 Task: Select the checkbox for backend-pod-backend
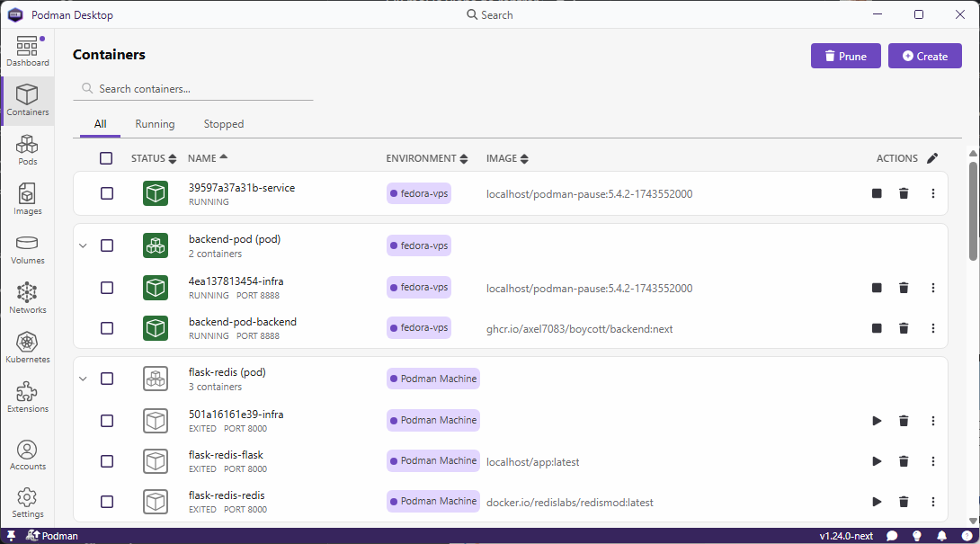(107, 328)
